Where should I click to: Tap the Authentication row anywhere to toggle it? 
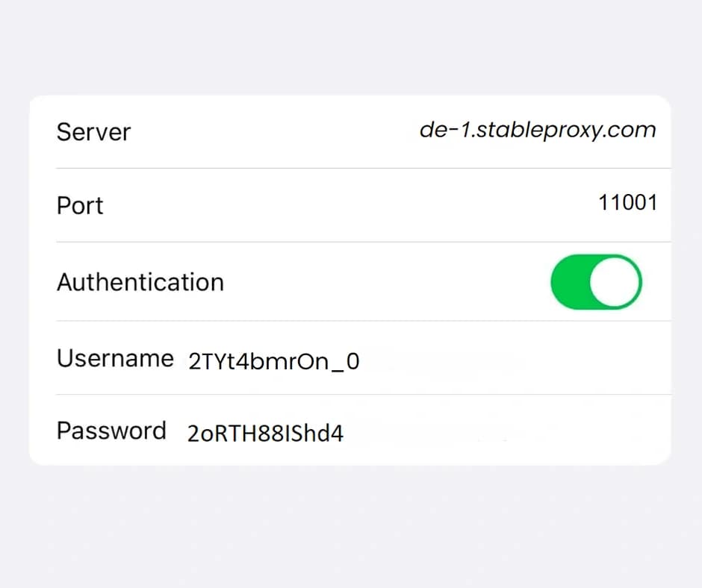(x=351, y=282)
